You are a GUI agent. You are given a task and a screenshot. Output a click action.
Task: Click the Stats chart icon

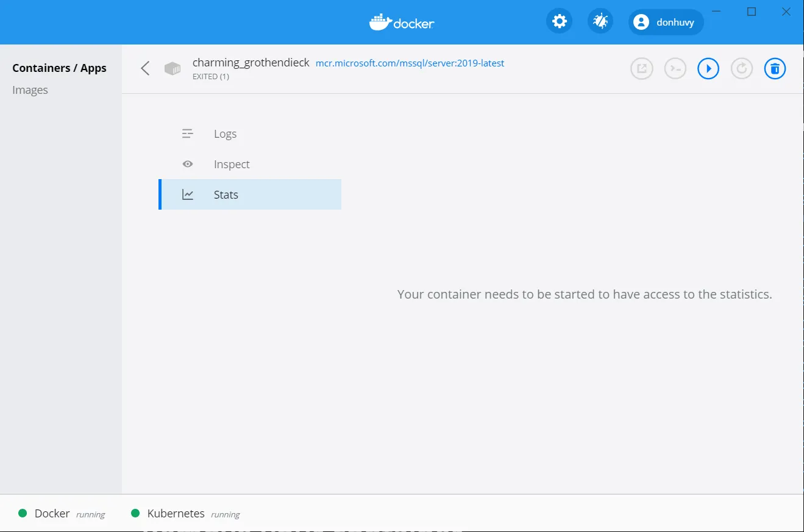coord(188,195)
